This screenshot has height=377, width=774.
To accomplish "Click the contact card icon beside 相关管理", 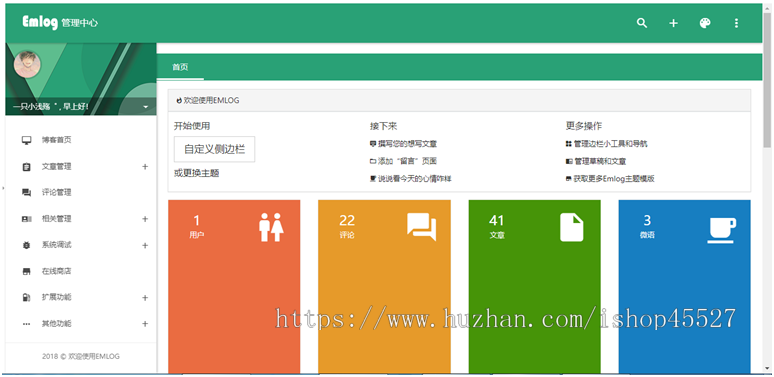I will tap(27, 219).
